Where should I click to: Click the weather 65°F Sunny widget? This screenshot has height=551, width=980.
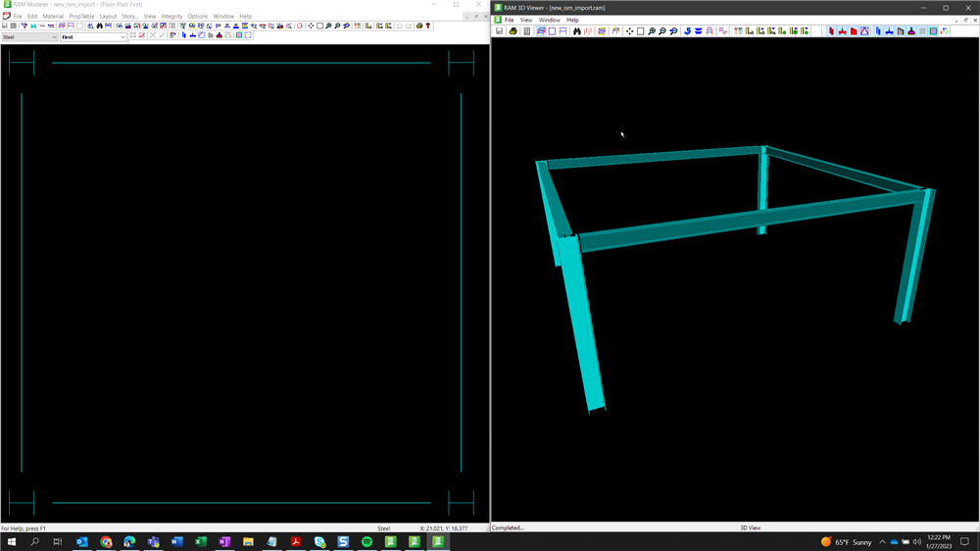tap(847, 541)
